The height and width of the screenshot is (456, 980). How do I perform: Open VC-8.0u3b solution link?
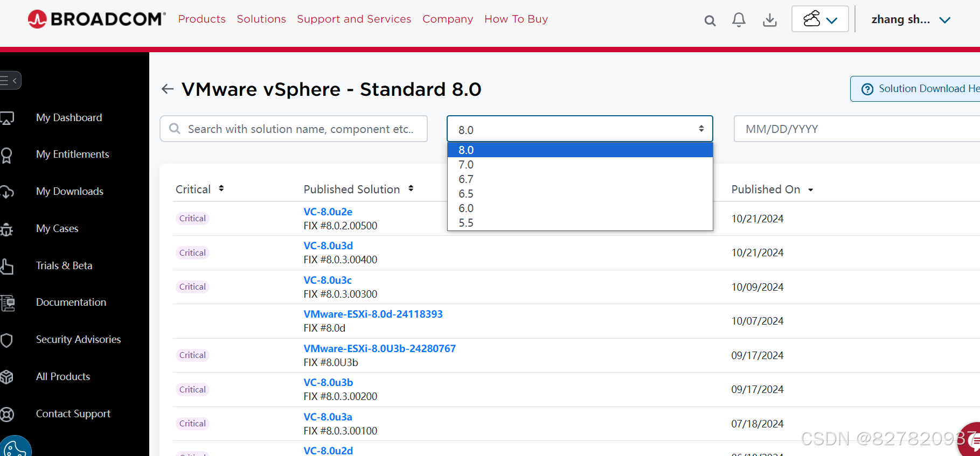pyautogui.click(x=329, y=383)
